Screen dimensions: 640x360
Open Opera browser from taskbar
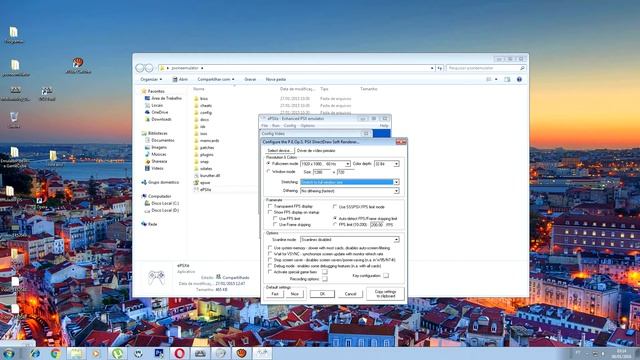(x=179, y=353)
